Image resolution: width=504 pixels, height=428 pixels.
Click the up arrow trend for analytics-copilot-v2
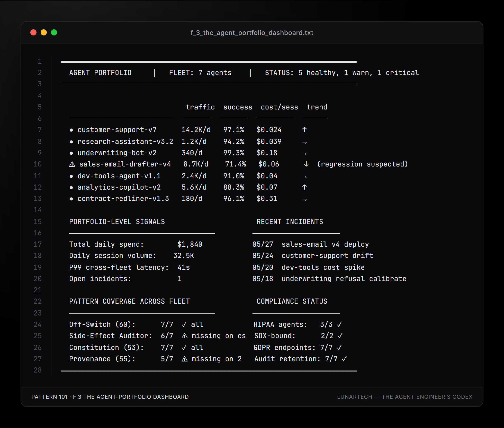tap(304, 187)
